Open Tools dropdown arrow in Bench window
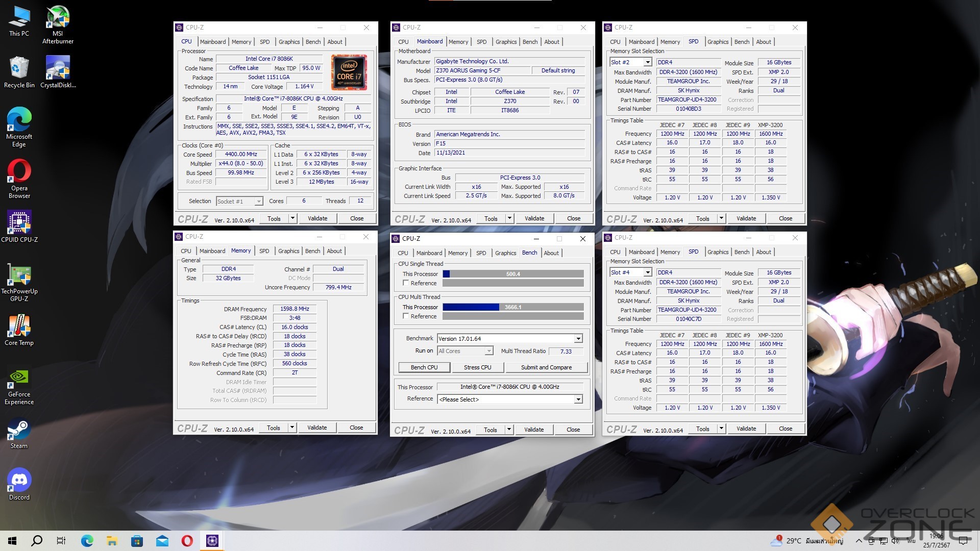Viewport: 980px width, 551px height. pyautogui.click(x=508, y=430)
